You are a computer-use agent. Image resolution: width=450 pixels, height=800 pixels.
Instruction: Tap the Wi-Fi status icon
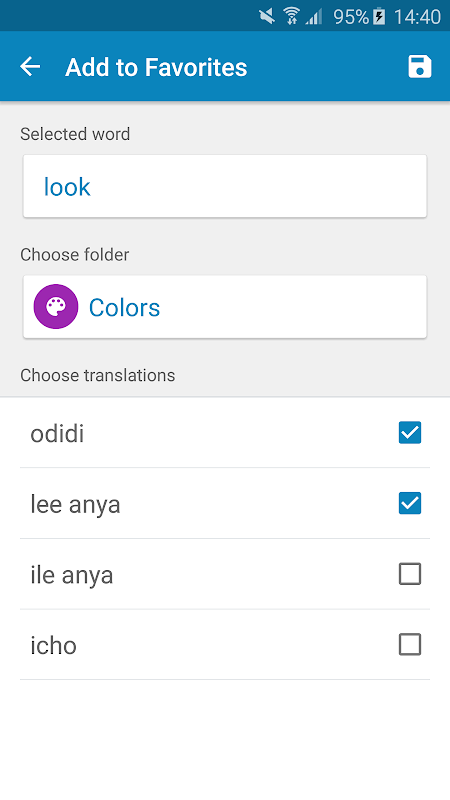291,16
